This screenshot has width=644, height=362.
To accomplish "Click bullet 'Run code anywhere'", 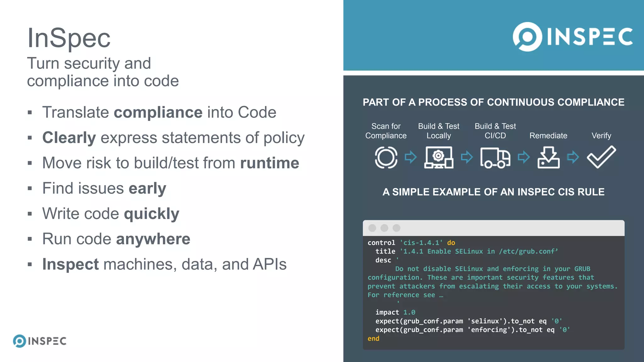I will coord(116,239).
